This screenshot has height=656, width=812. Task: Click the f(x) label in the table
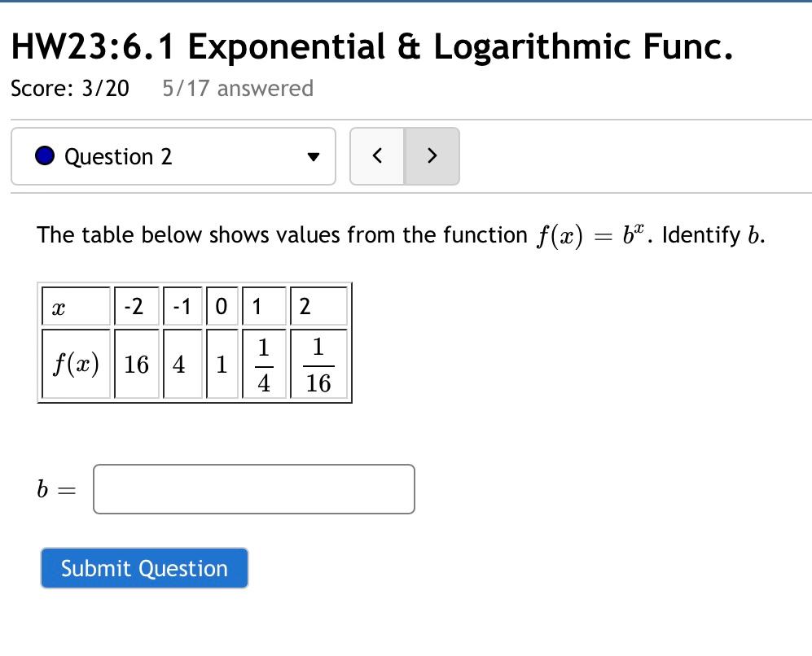[x=76, y=364]
